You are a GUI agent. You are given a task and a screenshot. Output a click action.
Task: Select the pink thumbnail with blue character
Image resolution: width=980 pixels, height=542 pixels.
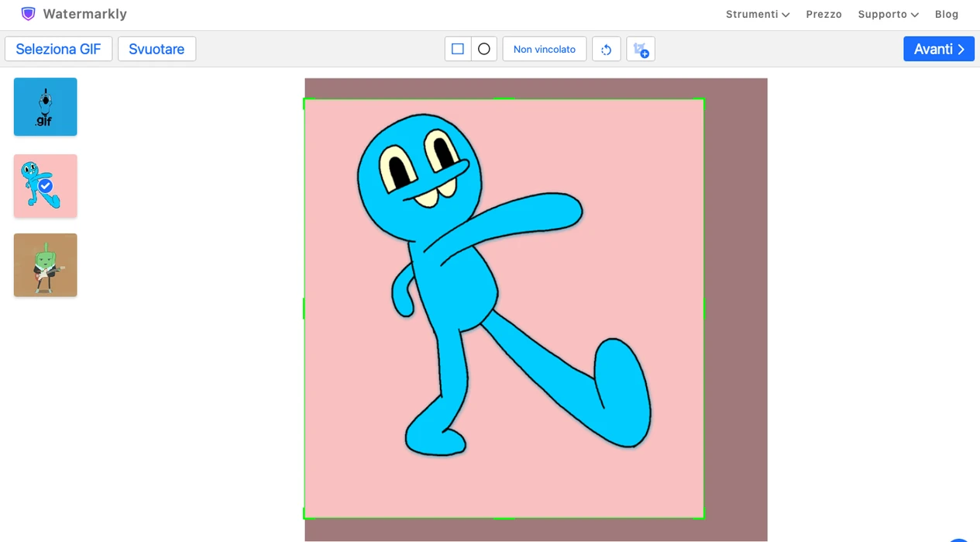click(46, 186)
